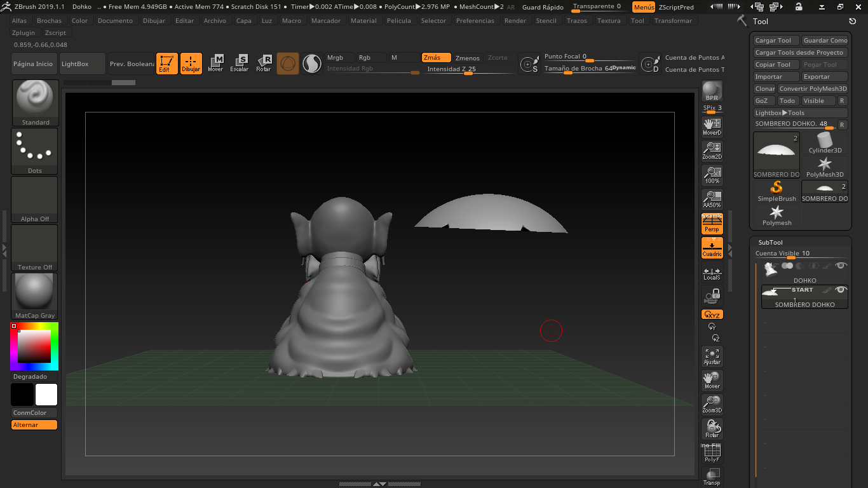This screenshot has height=488, width=868.
Task: Toggle Persp perspective mode
Action: 712,224
